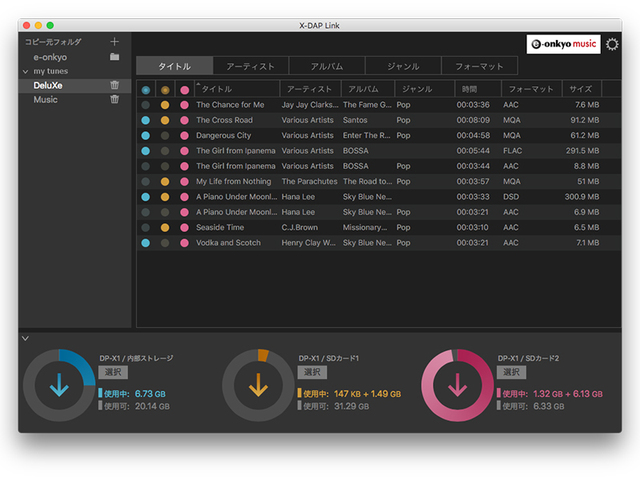Start sync to SD card 2 pink arrow
This screenshot has width=640, height=480.
[x=458, y=384]
